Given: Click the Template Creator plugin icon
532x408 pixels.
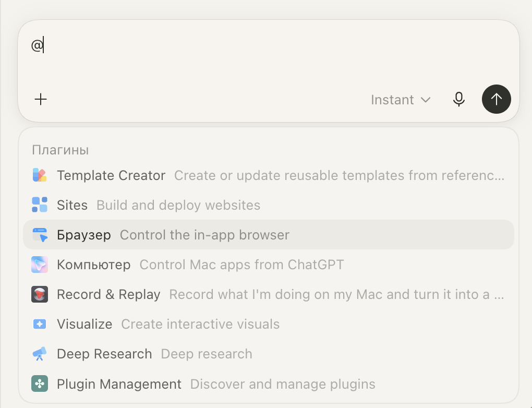Looking at the screenshot, I should pyautogui.click(x=40, y=175).
